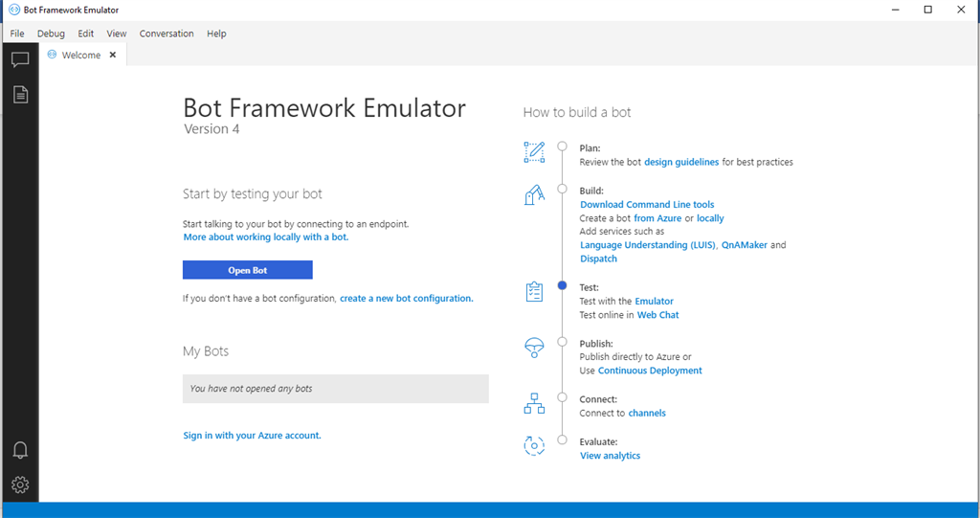Click 'You have not opened any bots' box

(x=336, y=389)
